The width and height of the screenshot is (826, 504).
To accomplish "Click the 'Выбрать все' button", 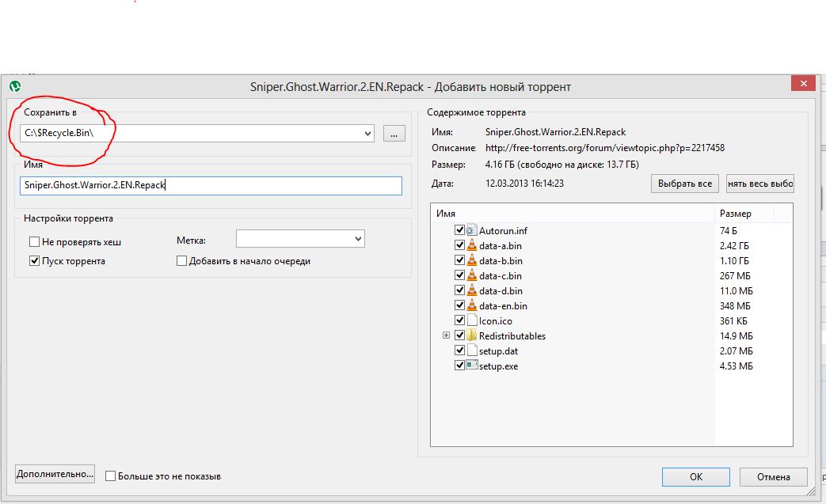I will click(x=685, y=184).
